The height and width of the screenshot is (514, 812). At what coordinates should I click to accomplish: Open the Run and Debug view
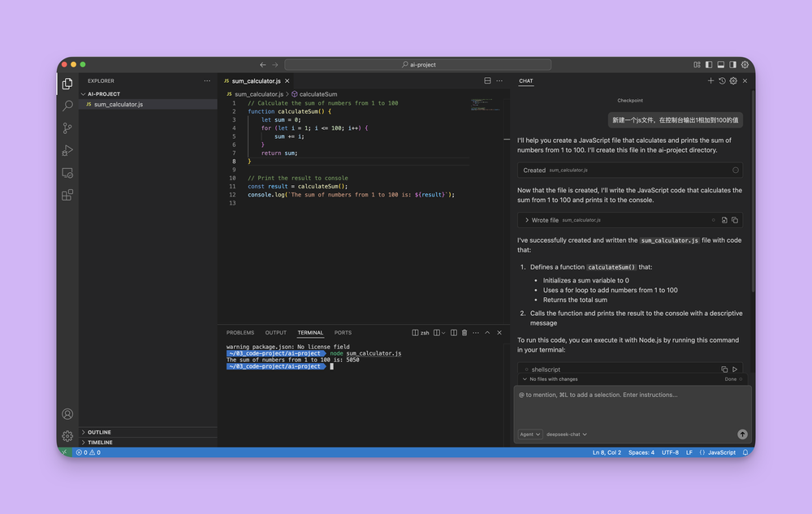tap(67, 150)
